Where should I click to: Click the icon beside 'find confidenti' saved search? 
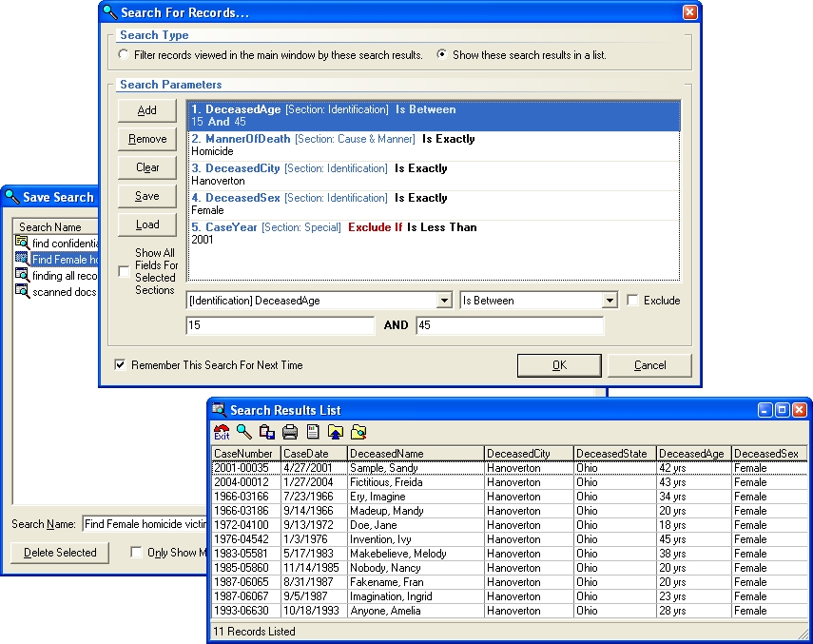pos(22,243)
